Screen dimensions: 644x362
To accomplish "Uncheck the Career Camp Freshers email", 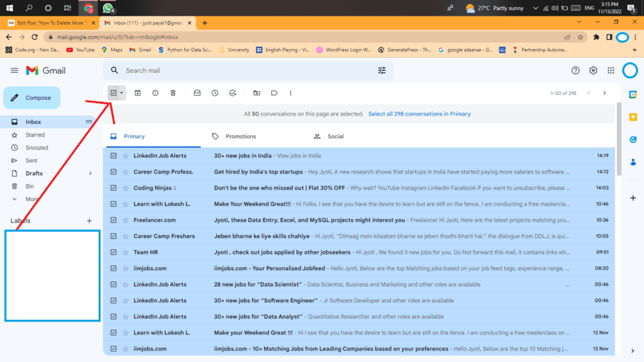I will (113, 236).
